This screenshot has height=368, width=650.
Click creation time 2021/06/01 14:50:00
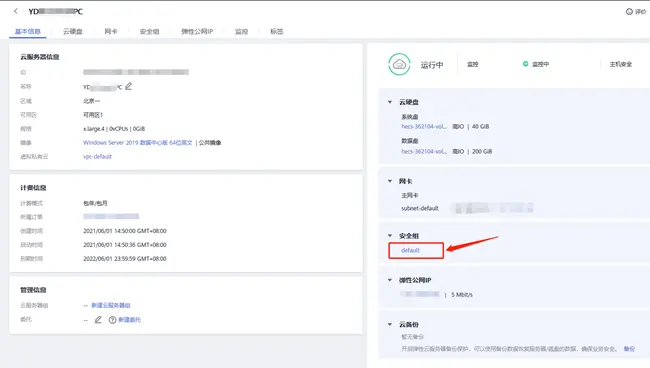point(124,231)
